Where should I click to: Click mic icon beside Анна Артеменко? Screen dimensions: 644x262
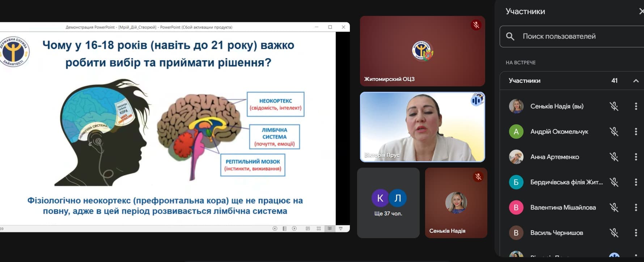(x=614, y=157)
